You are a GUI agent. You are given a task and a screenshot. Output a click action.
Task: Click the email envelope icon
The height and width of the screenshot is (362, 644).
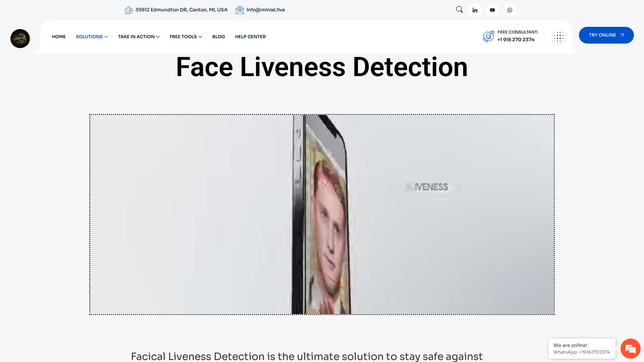point(239,10)
